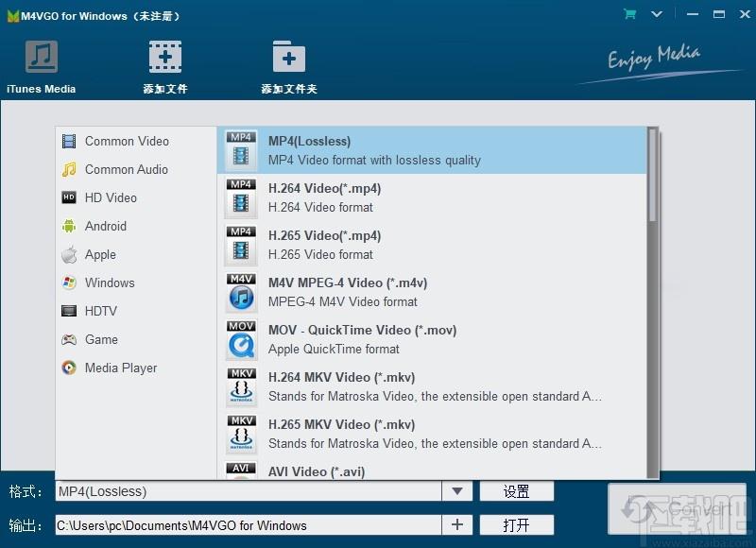Select H.265 MKV Video (*.mkv)

[432, 434]
